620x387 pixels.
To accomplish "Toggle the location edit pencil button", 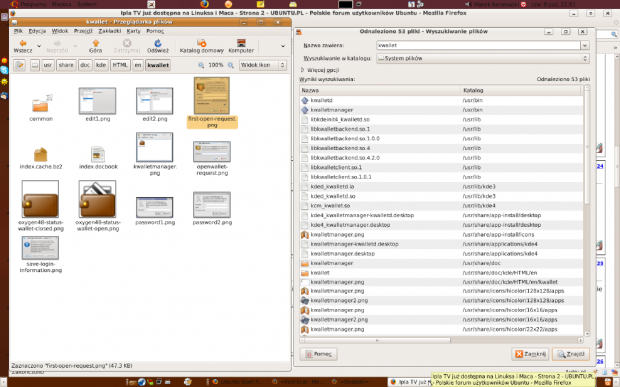I will pos(19,65).
